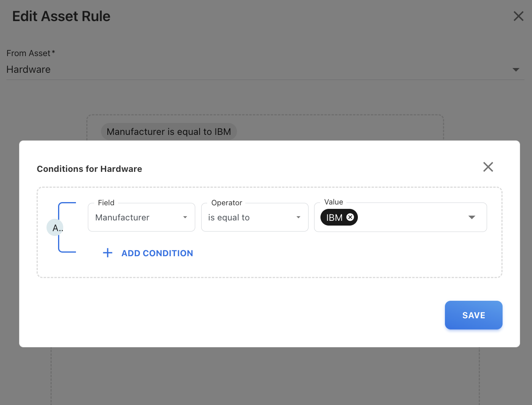Select the IBM value chip
The image size is (532, 405).
334,218
